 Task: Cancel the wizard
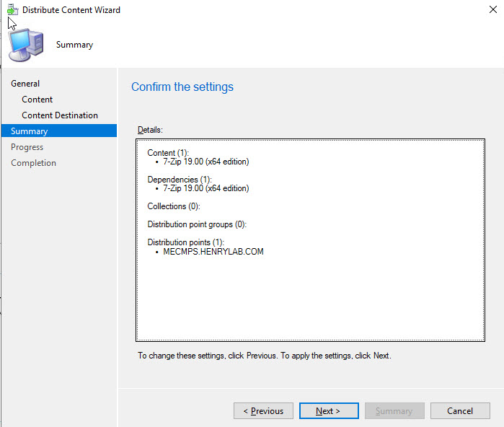460,411
